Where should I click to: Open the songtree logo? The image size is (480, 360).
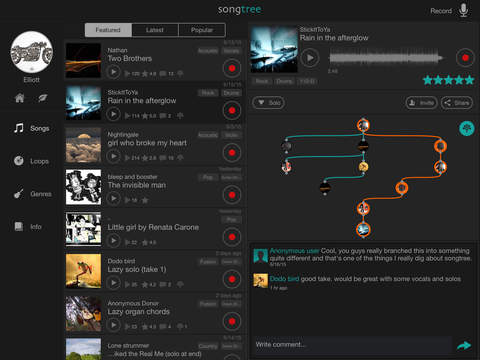tap(239, 10)
